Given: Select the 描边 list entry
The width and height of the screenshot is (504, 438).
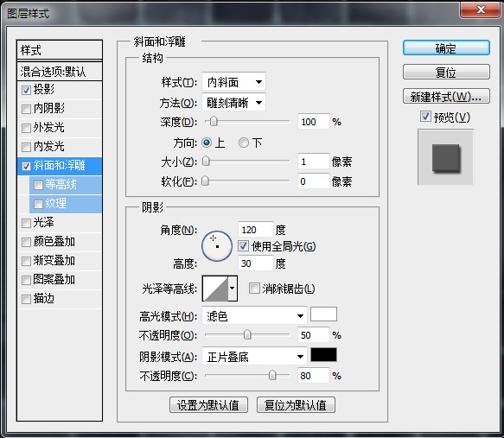Looking at the screenshot, I should [x=60, y=299].
